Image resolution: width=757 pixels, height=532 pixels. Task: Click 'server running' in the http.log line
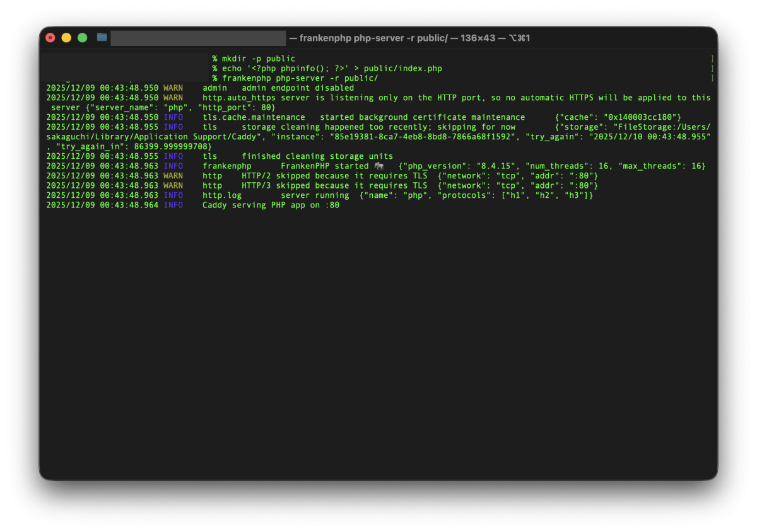315,195
